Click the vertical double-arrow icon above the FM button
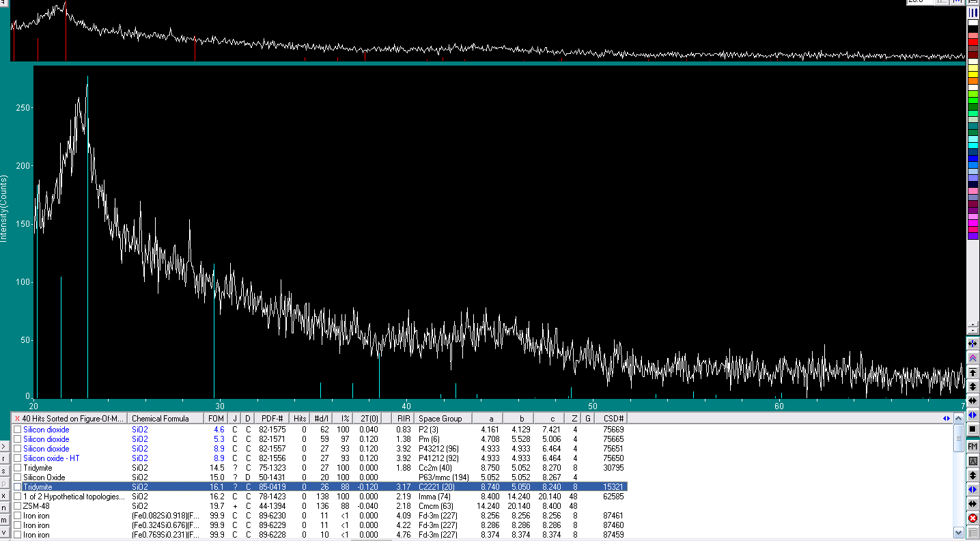 [972, 387]
